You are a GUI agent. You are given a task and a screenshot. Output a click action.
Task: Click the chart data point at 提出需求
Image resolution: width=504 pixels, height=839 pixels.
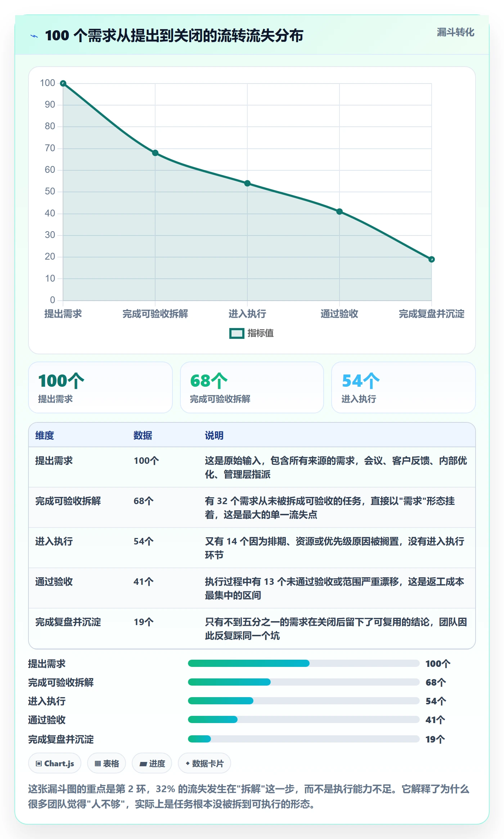tap(63, 84)
